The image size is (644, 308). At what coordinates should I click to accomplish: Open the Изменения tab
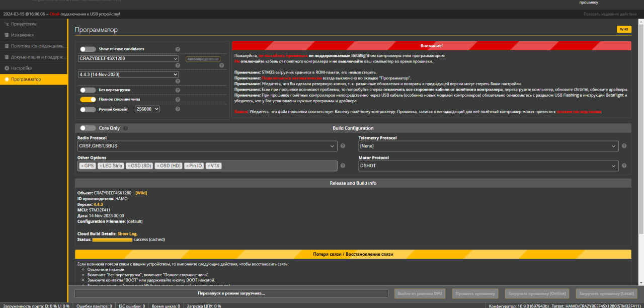tap(34, 35)
